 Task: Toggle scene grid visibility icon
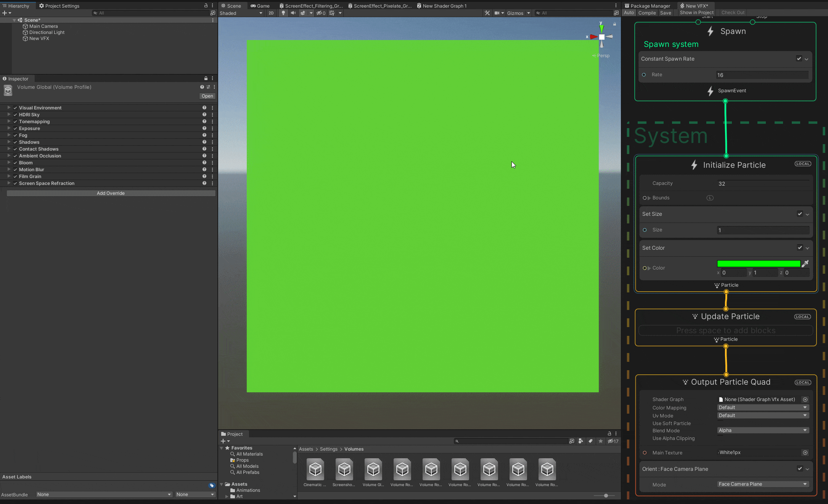click(332, 13)
